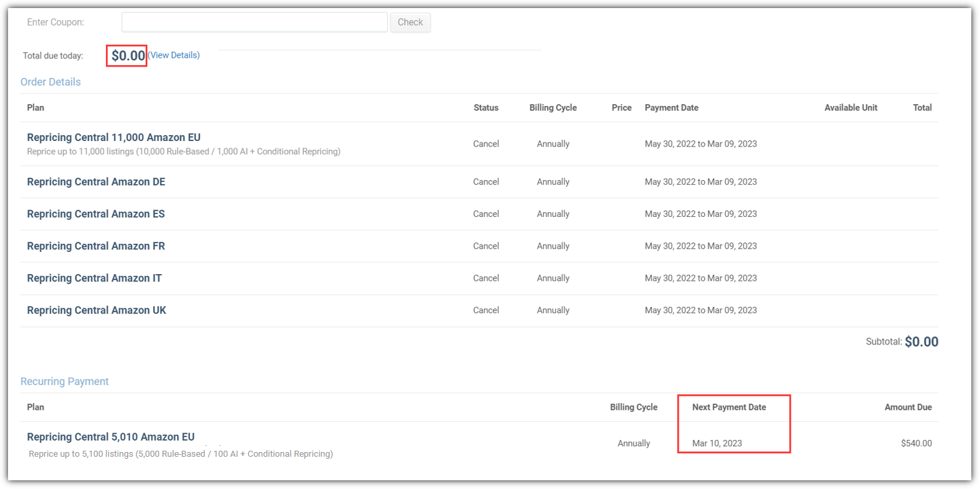Click the Subtotal $0.00 amount

[x=921, y=342]
